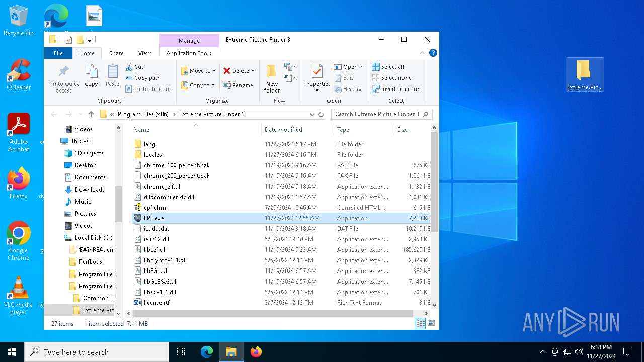Open the File menu
The width and height of the screenshot is (644, 362).
(58, 53)
